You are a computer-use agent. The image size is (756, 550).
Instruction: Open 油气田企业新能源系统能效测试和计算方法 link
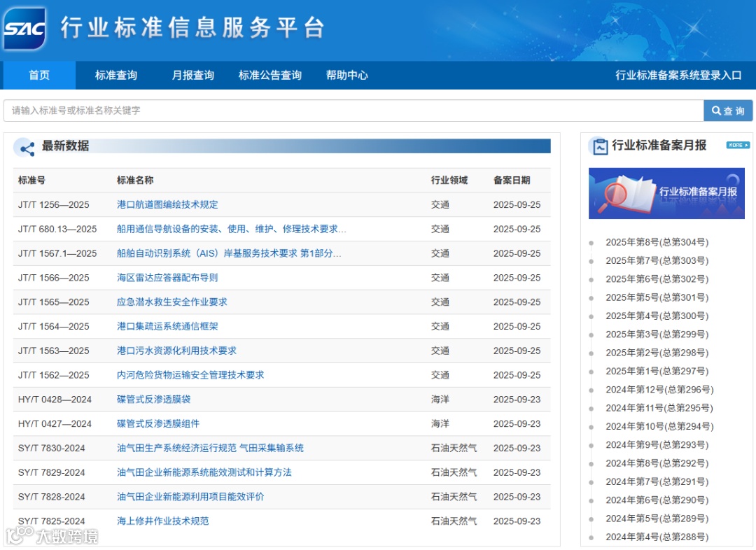[204, 472]
